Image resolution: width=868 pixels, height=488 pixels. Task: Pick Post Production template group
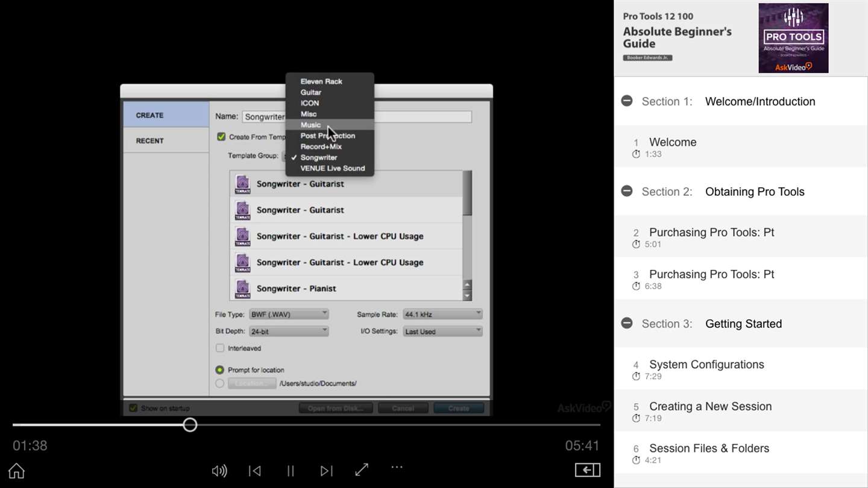tap(330, 136)
